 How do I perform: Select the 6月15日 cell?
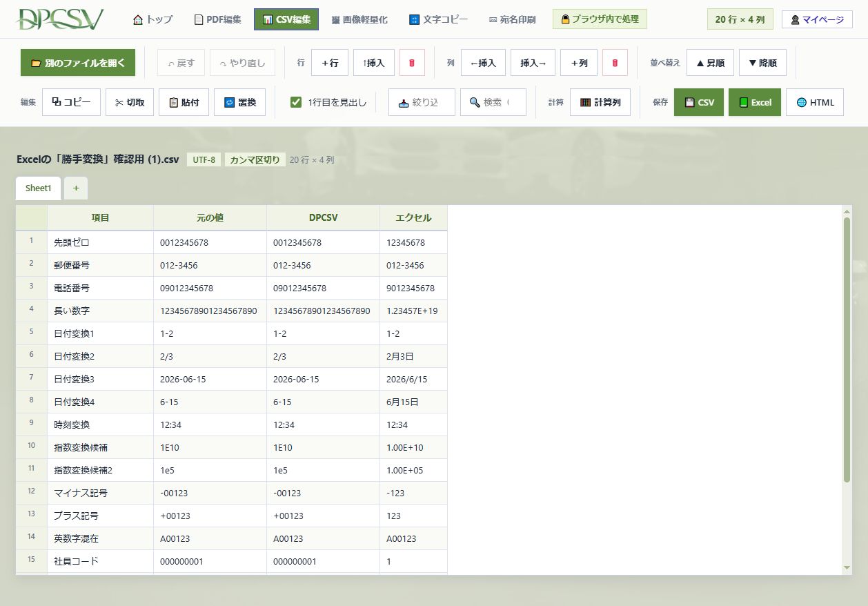[x=413, y=402]
